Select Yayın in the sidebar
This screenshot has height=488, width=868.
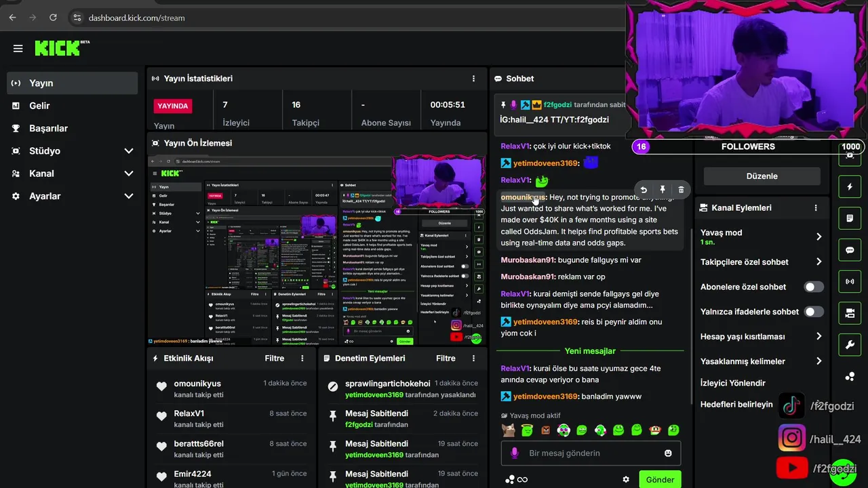coord(73,83)
